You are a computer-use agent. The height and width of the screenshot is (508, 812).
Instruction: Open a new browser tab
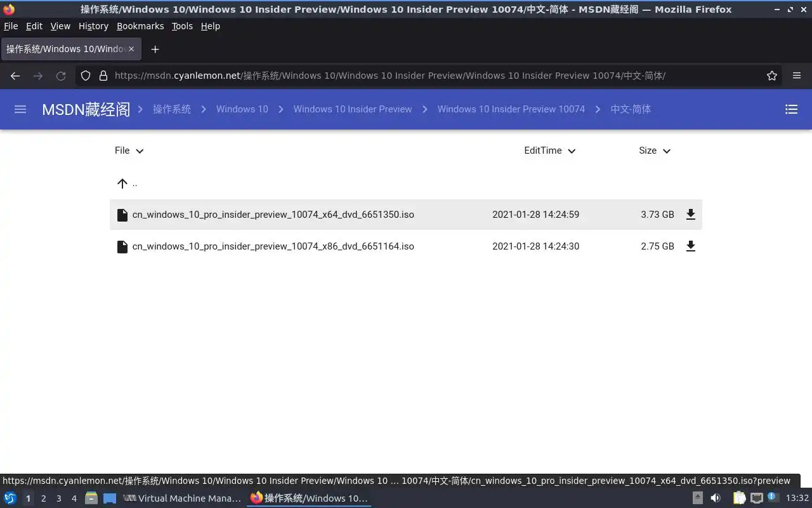click(155, 49)
